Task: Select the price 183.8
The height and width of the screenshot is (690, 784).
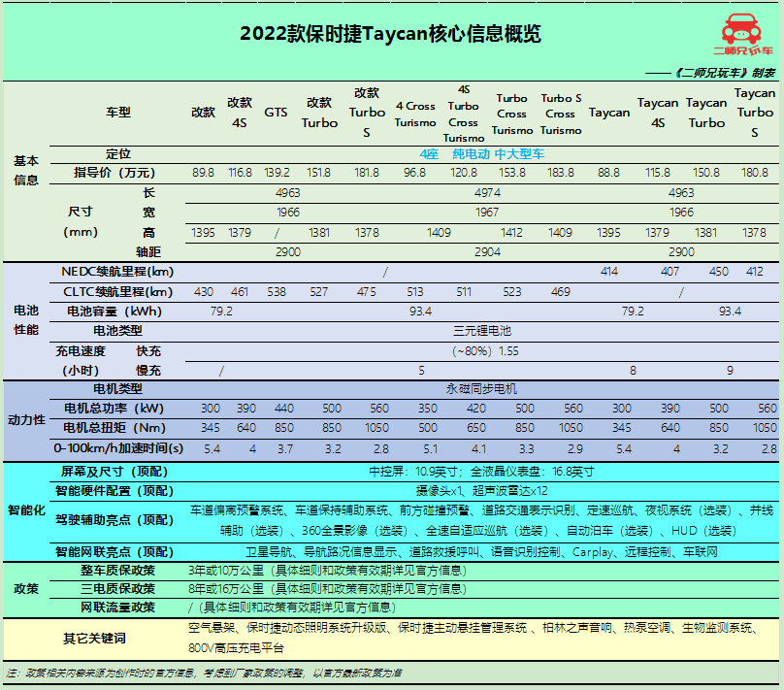Action: coord(561,173)
